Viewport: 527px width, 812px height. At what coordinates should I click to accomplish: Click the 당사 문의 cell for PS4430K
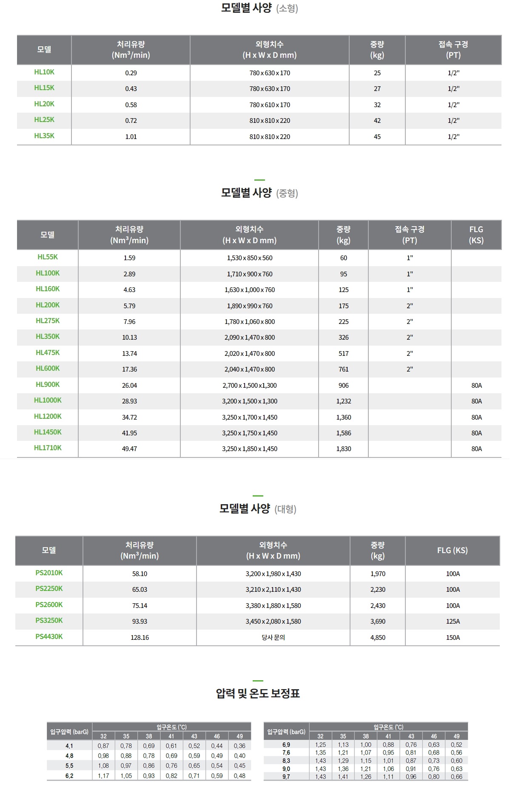(x=273, y=637)
